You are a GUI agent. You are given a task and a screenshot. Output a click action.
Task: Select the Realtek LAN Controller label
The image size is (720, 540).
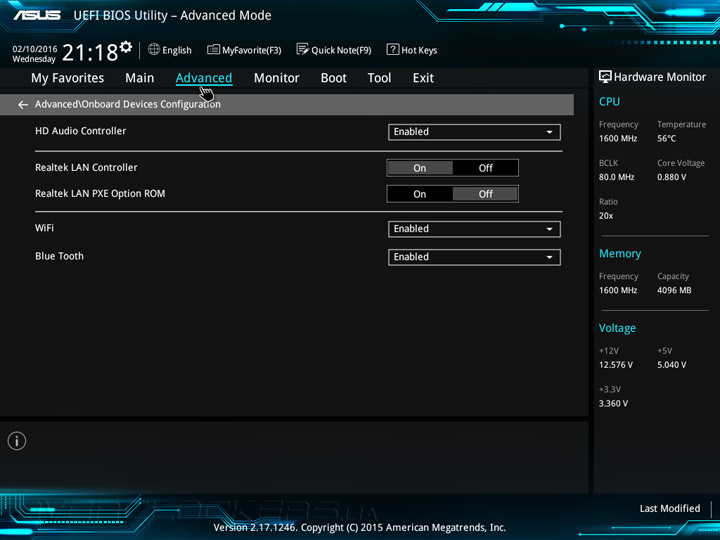[86, 168]
